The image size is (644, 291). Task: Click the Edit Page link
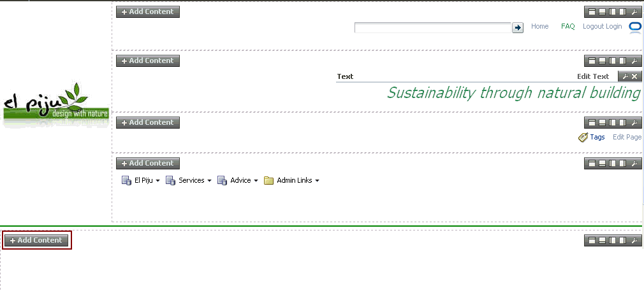[627, 137]
